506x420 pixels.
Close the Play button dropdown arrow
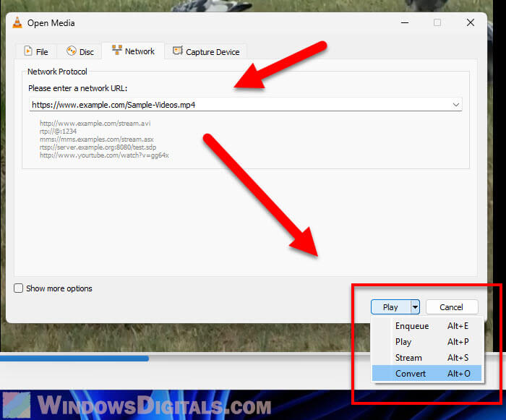415,307
